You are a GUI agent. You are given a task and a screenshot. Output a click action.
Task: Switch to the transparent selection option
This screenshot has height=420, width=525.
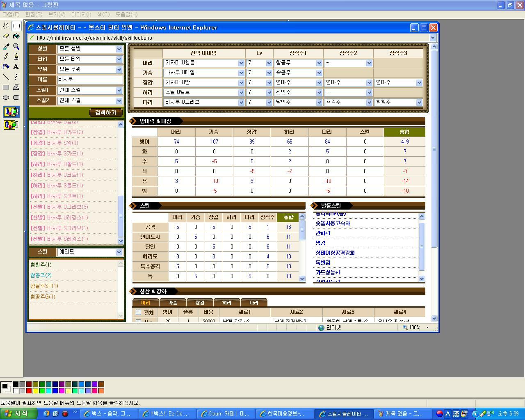[x=11, y=125]
